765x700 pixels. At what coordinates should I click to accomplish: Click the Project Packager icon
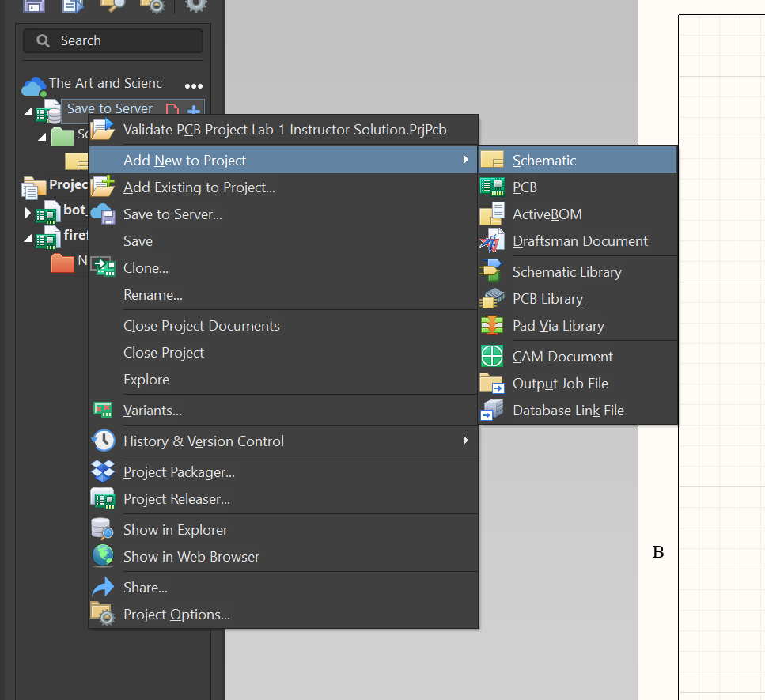click(103, 471)
